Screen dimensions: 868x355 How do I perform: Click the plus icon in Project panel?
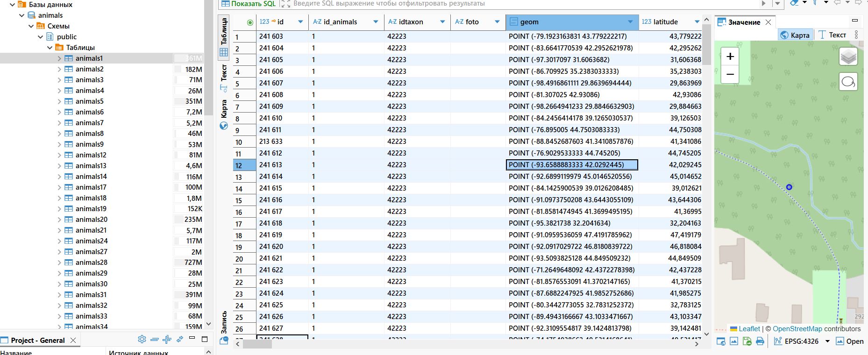167,340
